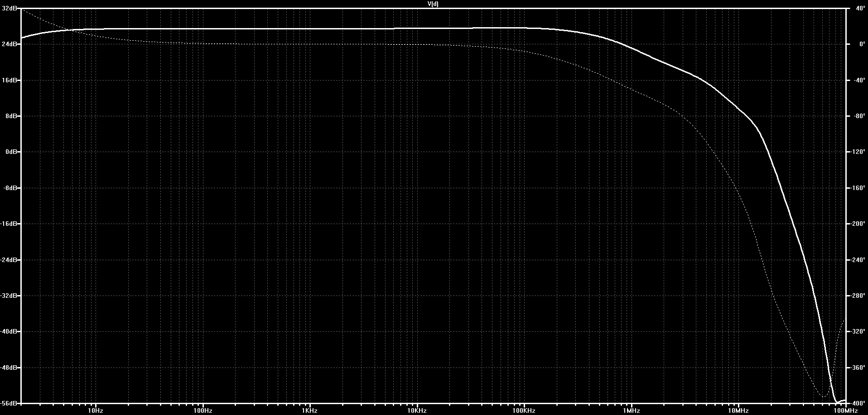
Task: Click the -80° phase axis label
Action: [859, 116]
